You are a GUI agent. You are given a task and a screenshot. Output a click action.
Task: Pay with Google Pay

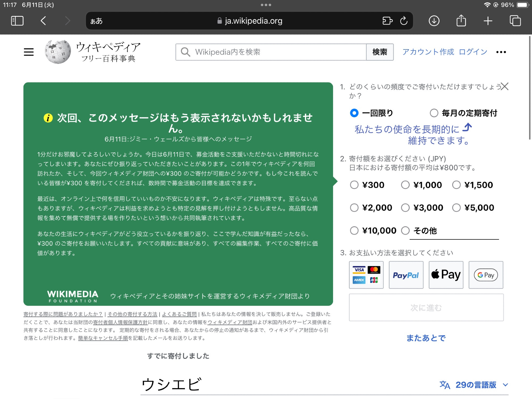(486, 275)
